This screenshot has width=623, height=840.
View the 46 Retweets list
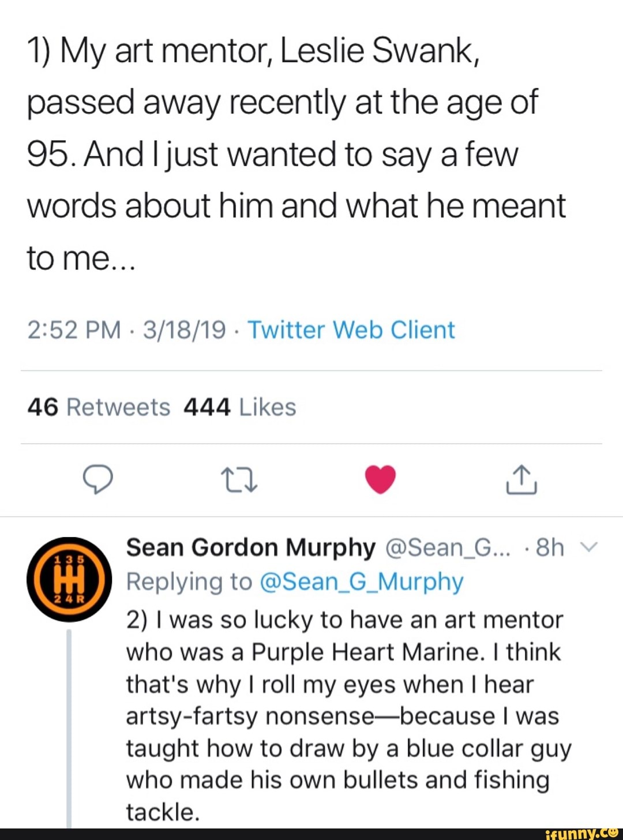point(99,407)
